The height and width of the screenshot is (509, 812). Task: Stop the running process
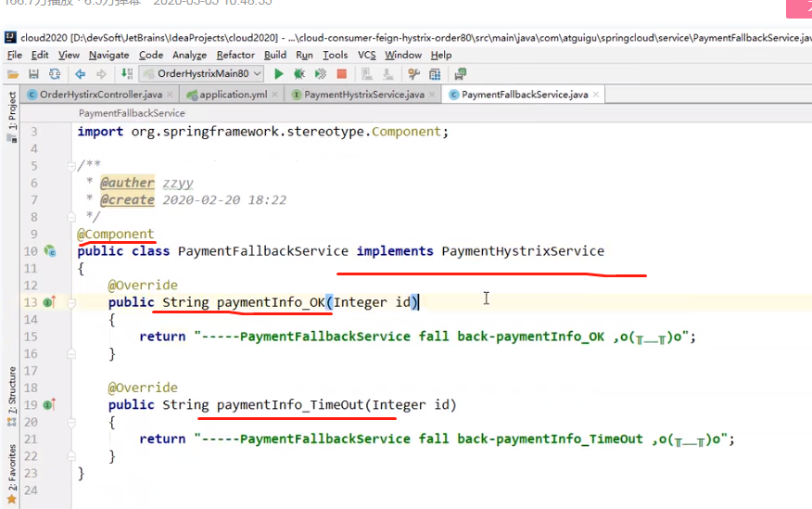(342, 74)
